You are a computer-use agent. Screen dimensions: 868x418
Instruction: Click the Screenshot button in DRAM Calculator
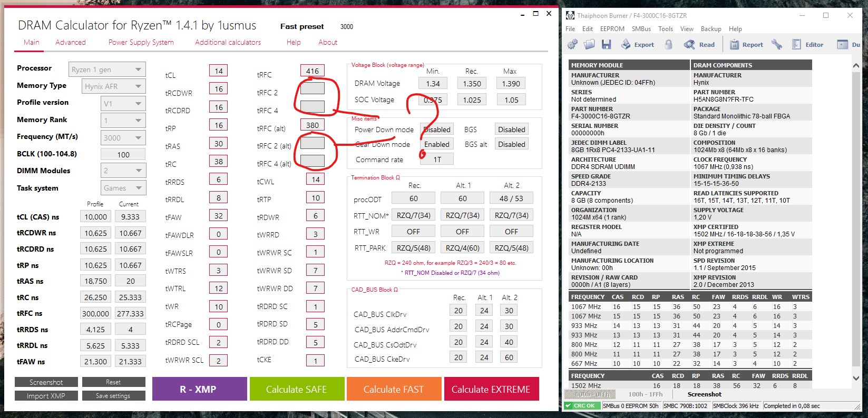pos(46,382)
